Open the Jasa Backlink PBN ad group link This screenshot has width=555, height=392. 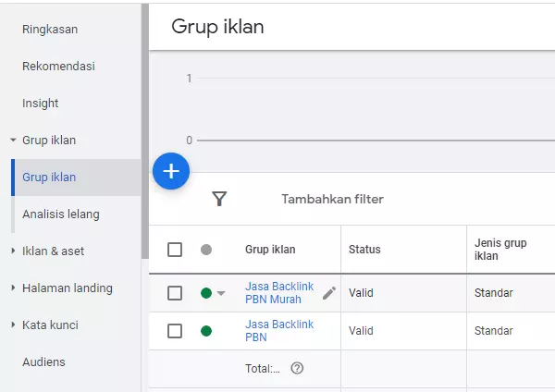[279, 331]
